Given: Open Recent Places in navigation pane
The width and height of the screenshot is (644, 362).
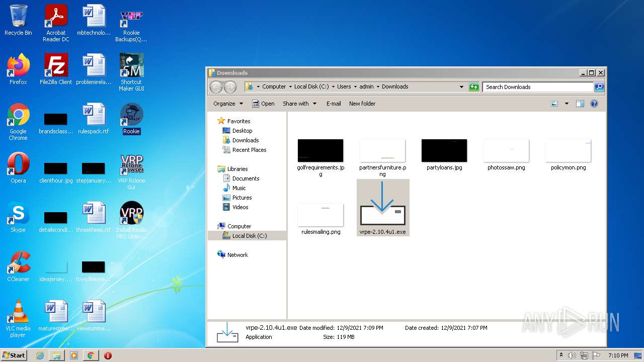Looking at the screenshot, I should point(245,150).
